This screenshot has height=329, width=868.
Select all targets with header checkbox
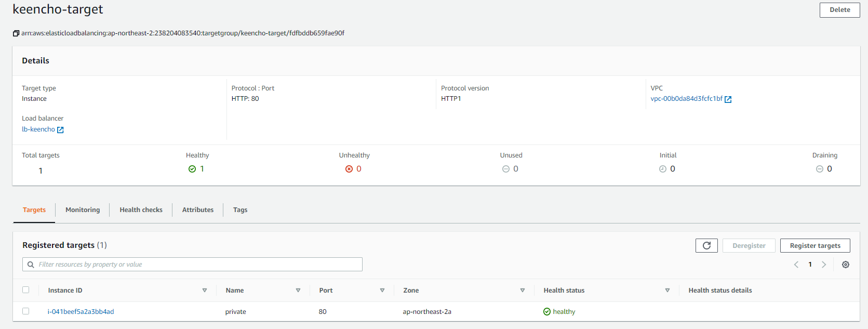[x=26, y=290]
